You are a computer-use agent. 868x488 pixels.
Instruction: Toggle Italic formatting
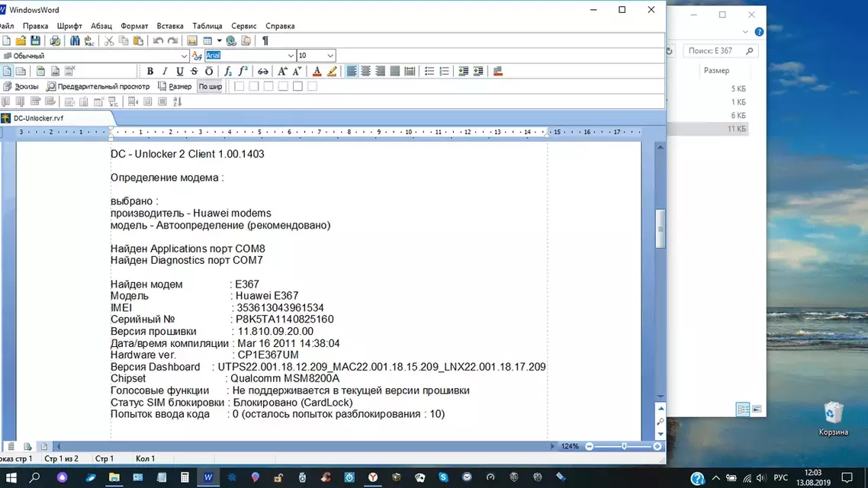pyautogui.click(x=165, y=71)
